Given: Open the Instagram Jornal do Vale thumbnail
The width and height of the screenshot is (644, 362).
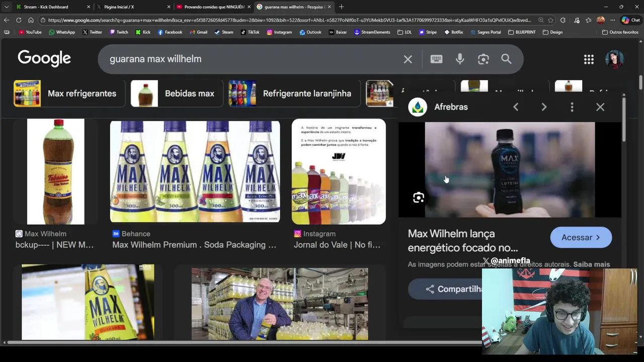Looking at the screenshot, I should 339,171.
